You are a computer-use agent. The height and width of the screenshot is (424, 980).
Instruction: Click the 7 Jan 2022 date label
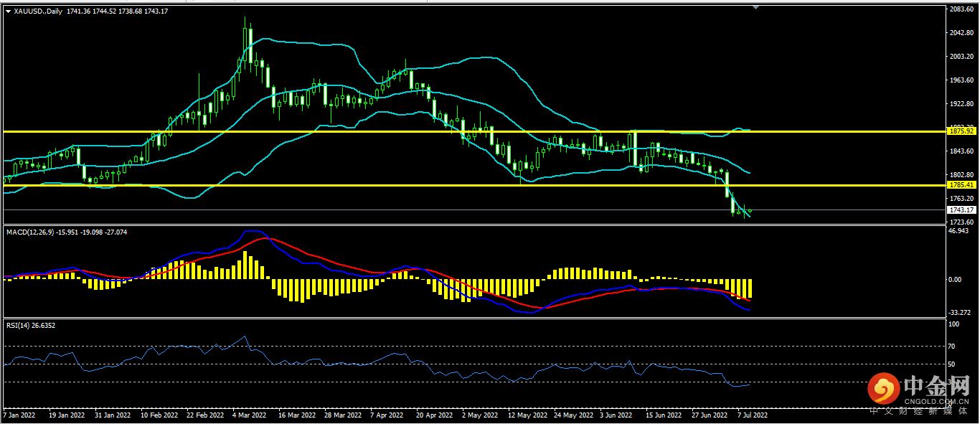[20, 415]
